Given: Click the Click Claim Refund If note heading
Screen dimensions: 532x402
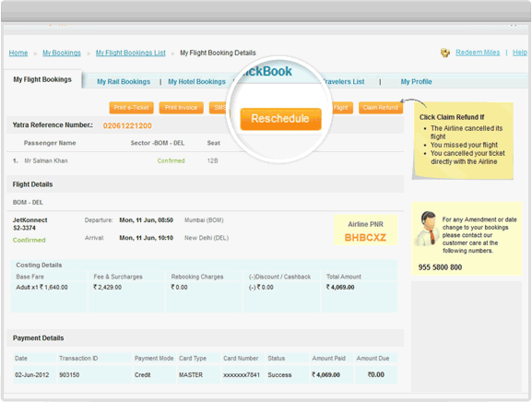Looking at the screenshot, I should [x=452, y=117].
